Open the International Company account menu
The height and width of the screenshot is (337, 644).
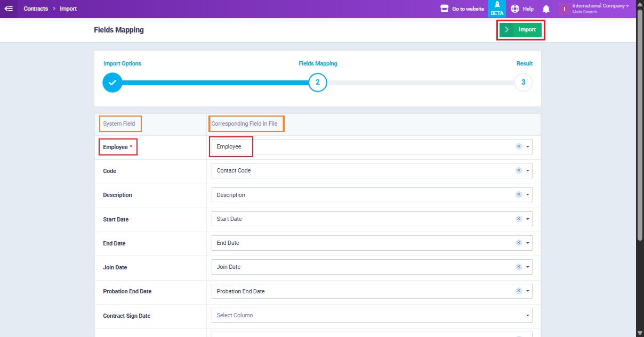click(x=600, y=6)
